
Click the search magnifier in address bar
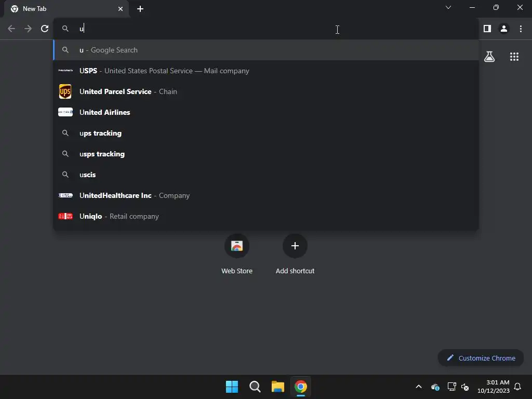tap(65, 29)
